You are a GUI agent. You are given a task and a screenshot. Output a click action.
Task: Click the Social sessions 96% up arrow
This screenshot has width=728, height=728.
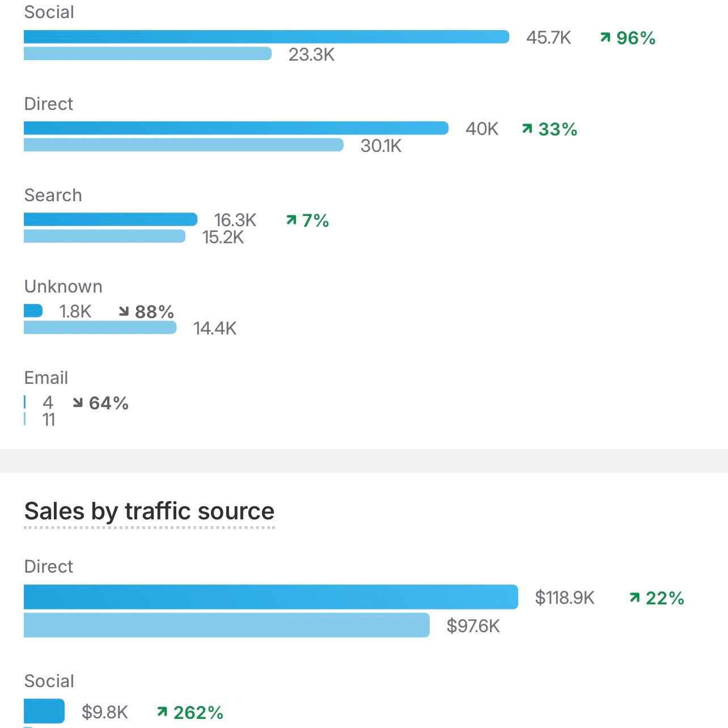[606, 37]
